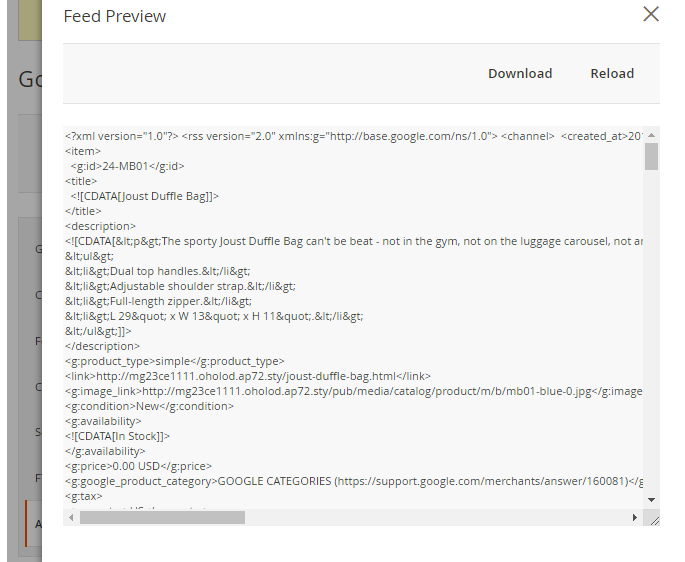Click the GOOGLE CATEGORIES product category line
685x562 pixels.
coord(350,481)
